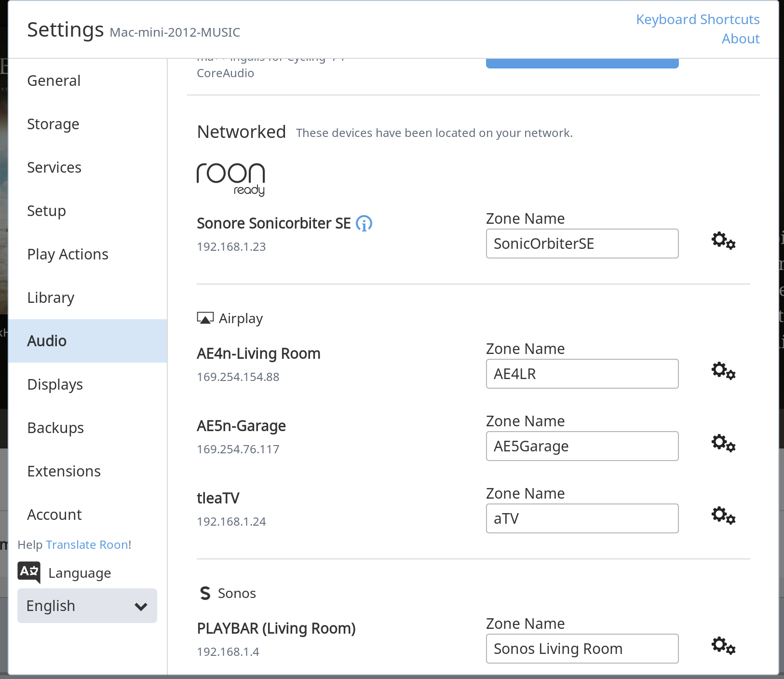Viewport: 784px width, 679px height.
Task: Open settings gear for AE5n-Garage zone
Action: pos(723,443)
